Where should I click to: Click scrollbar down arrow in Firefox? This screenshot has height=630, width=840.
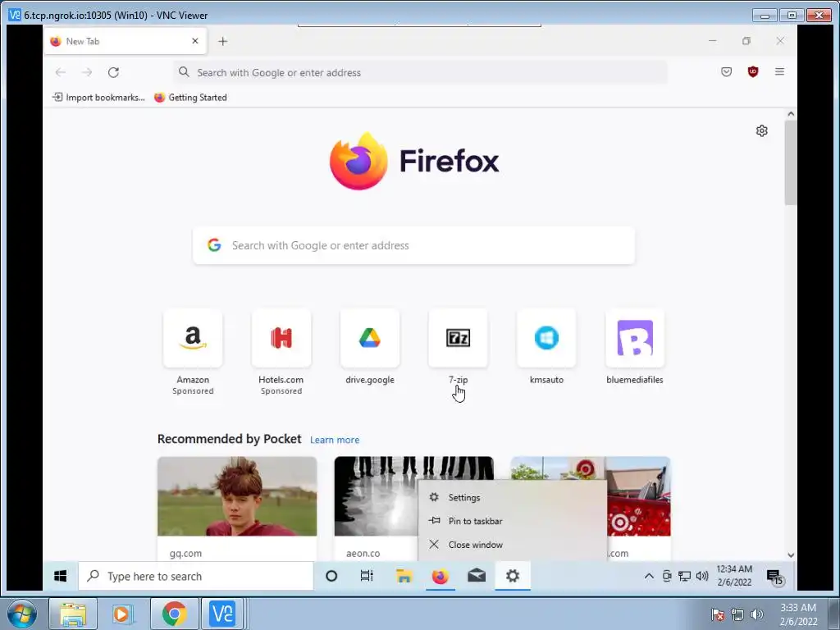pos(791,555)
